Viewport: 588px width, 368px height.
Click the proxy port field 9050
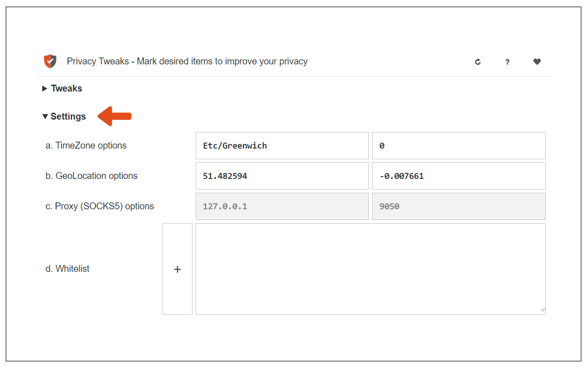(x=458, y=206)
